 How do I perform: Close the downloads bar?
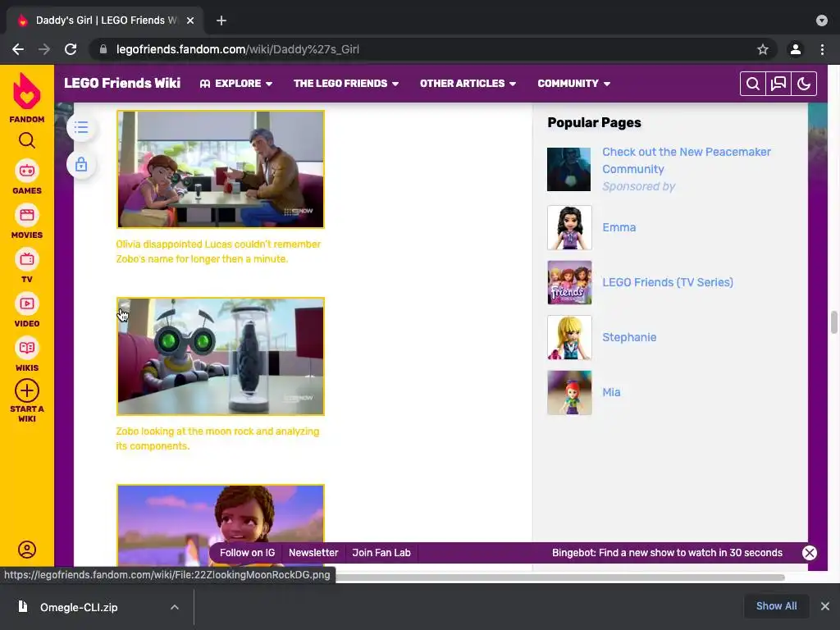(825, 606)
